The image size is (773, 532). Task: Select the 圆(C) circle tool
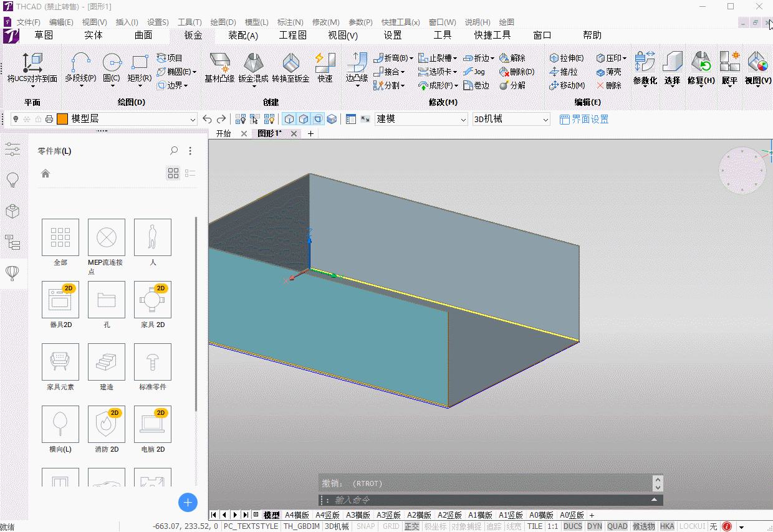(112, 67)
